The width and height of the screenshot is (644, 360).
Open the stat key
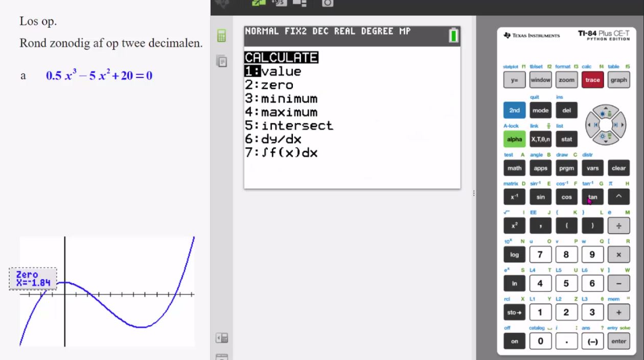(x=566, y=139)
